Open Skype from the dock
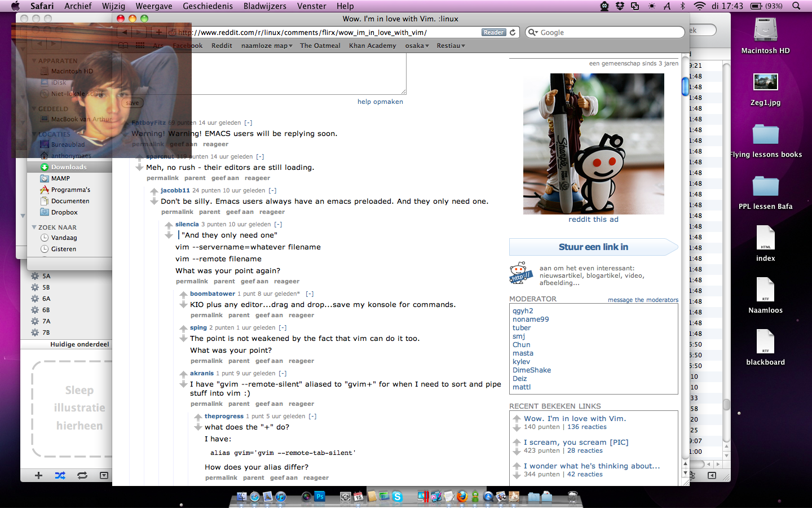The image size is (812, 508). [398, 497]
